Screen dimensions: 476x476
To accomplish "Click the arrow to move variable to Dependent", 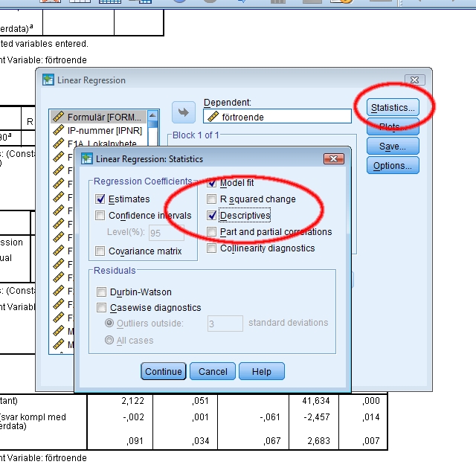I will (182, 112).
